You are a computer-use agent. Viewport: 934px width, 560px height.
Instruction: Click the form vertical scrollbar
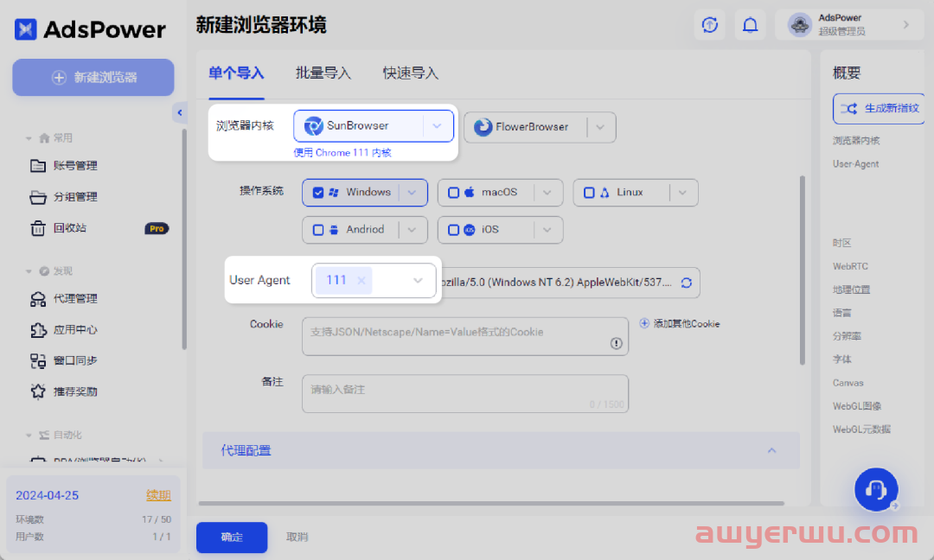click(803, 270)
